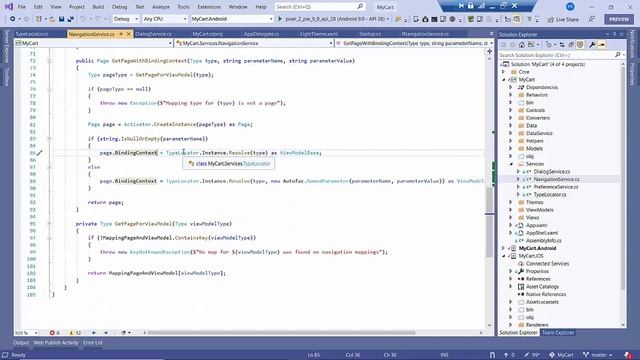Switch to the Startup.cs tab
Screen dimensions: 640x360
[x=369, y=34]
